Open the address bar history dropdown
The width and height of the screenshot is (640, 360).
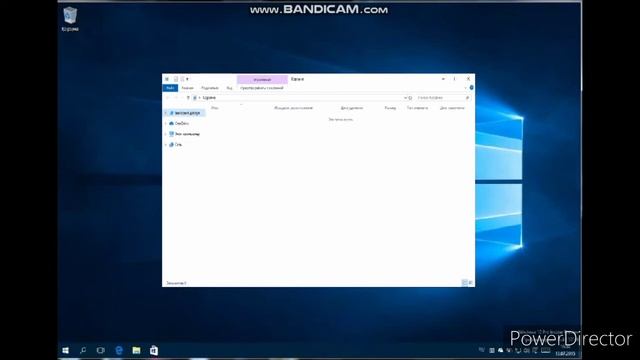405,98
